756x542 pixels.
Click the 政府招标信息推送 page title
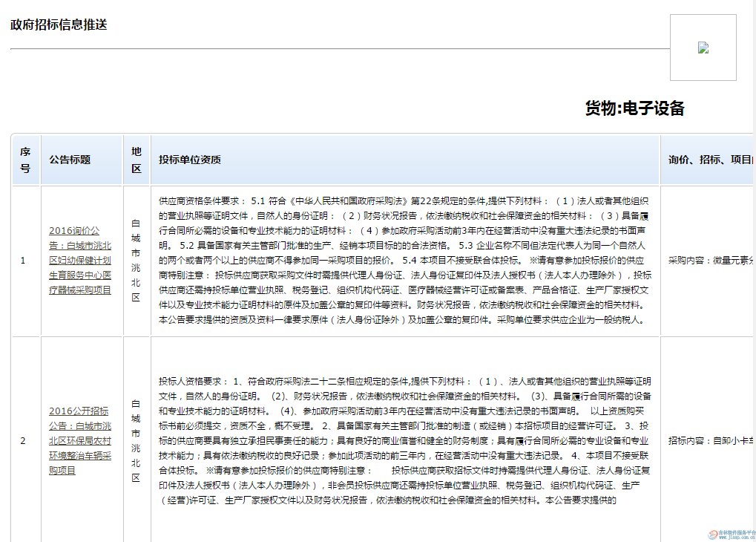(59, 25)
